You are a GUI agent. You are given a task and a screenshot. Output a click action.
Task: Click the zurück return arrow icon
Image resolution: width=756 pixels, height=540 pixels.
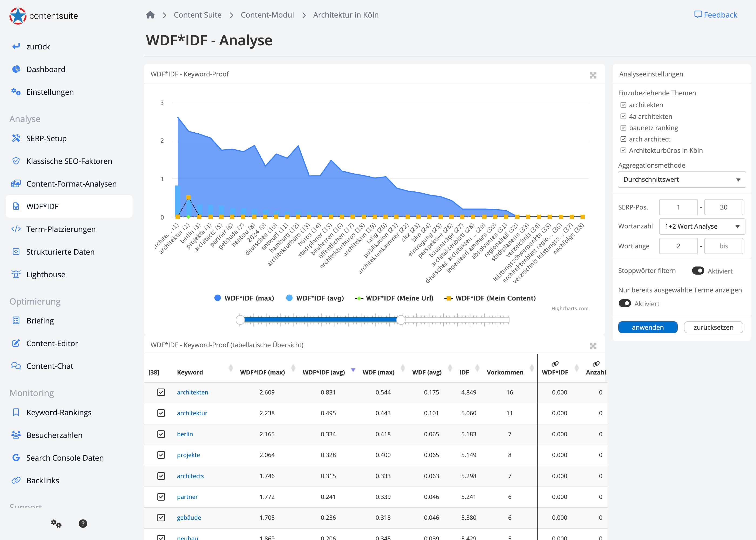(x=16, y=46)
